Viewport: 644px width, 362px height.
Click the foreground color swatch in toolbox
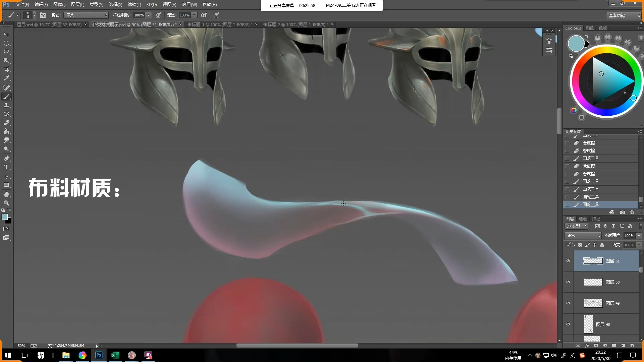(x=5, y=217)
